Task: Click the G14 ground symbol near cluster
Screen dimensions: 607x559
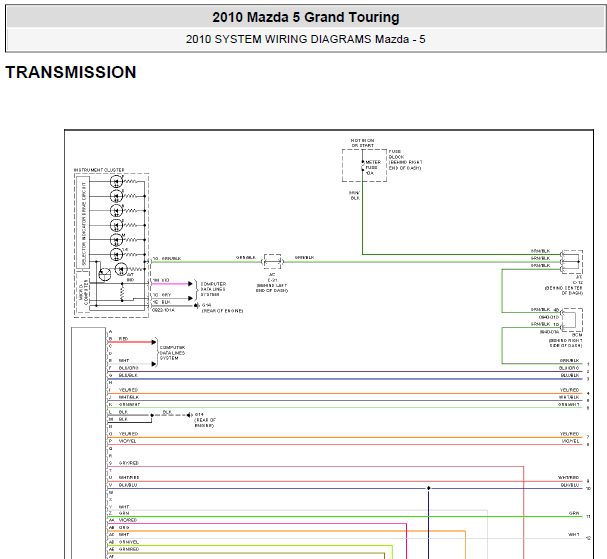Action: [197, 305]
